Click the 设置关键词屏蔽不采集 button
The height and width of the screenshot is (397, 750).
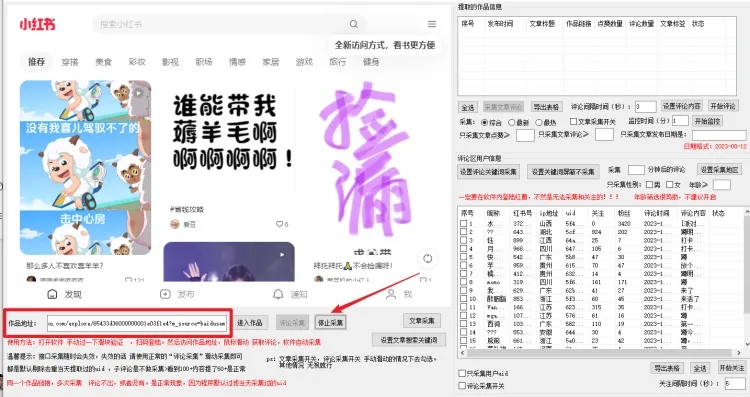(563, 172)
